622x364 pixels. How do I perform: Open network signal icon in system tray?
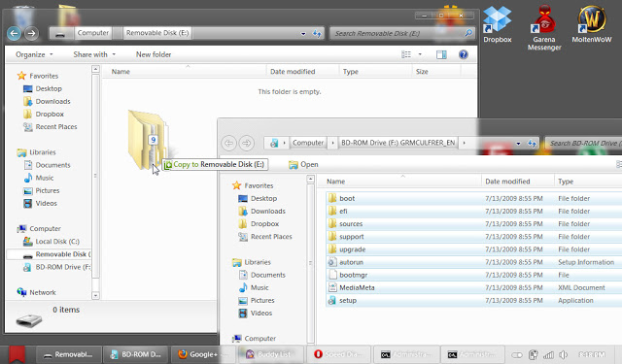click(548, 355)
